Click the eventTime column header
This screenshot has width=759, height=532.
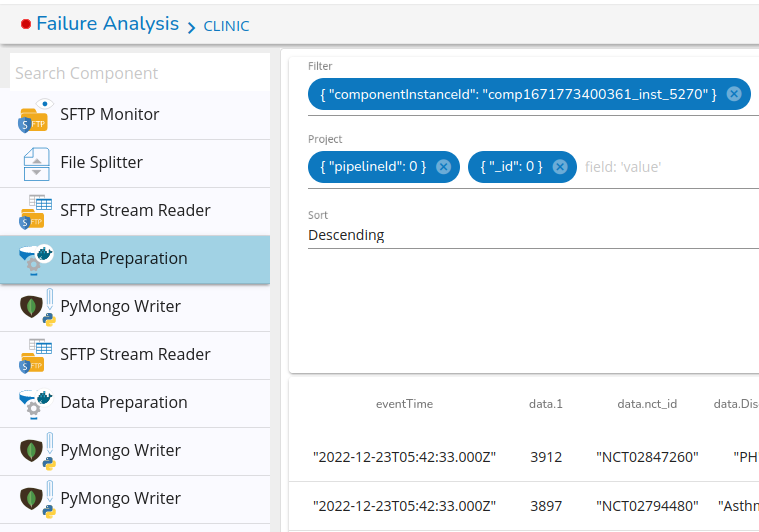click(404, 404)
